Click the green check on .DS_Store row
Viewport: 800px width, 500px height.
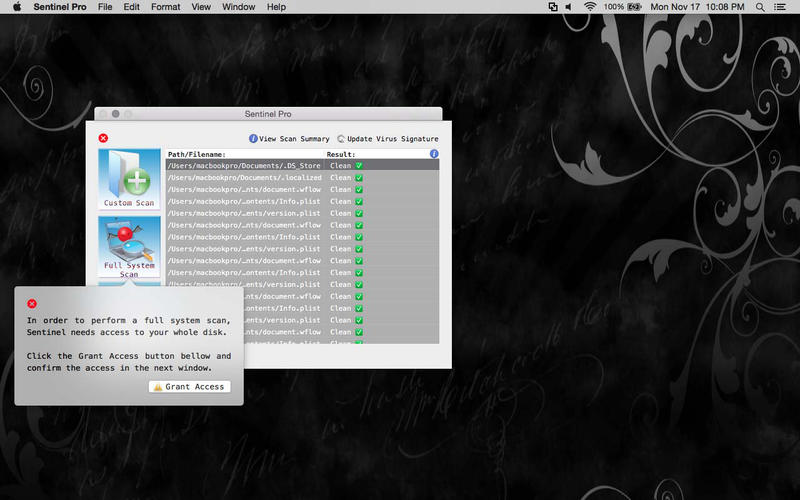[359, 165]
